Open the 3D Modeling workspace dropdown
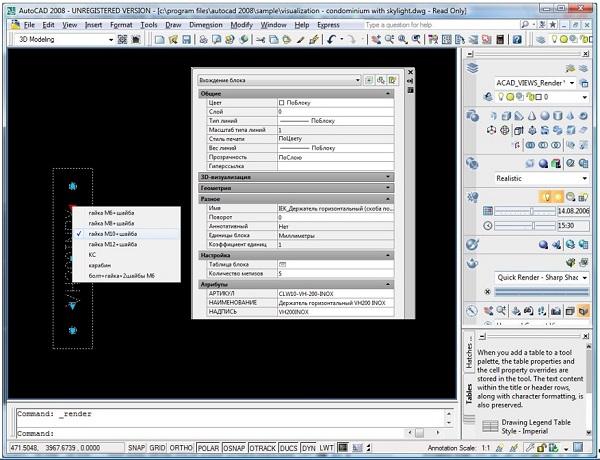600x460 pixels. click(x=111, y=39)
